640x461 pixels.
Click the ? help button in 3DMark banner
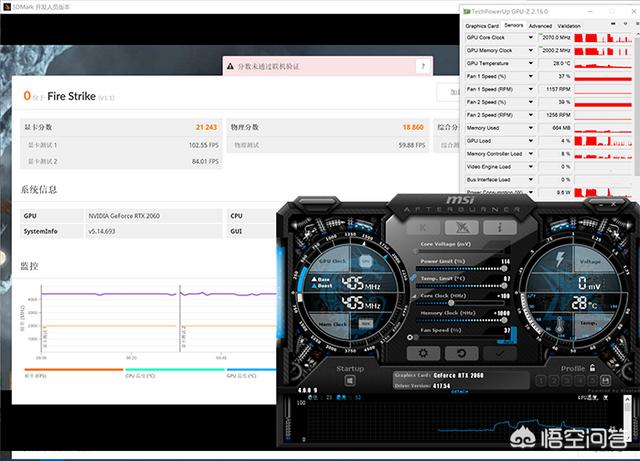click(423, 66)
